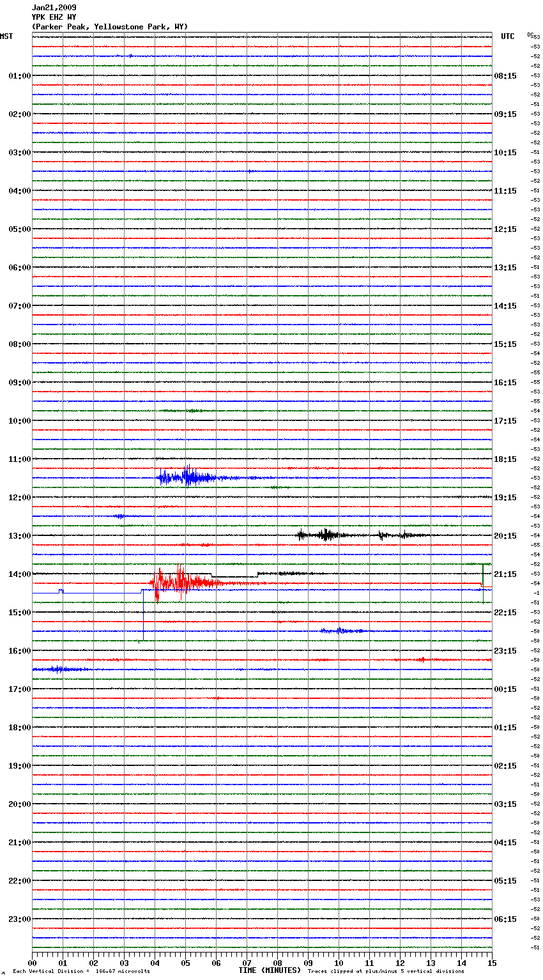
Task: Click the MST column header
Action: pyautogui.click(x=6, y=36)
